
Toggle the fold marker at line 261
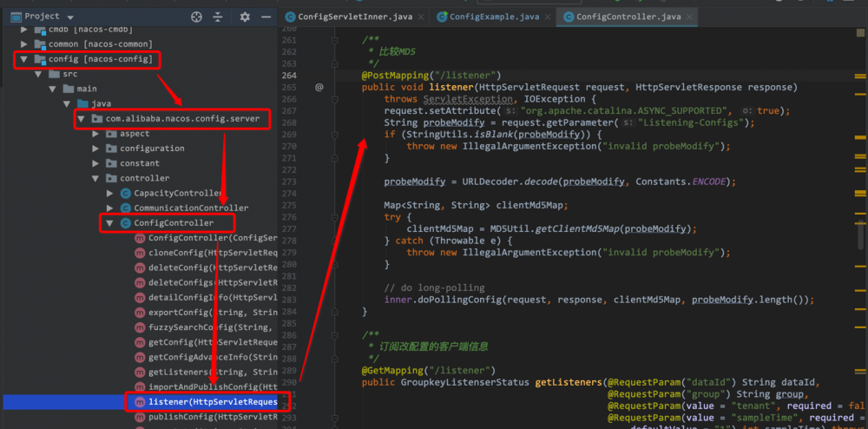point(335,40)
